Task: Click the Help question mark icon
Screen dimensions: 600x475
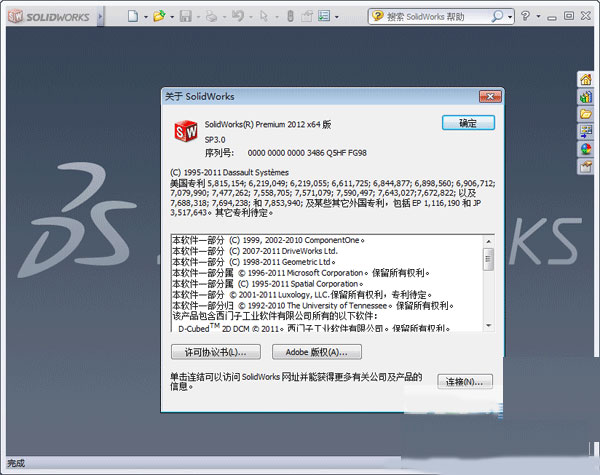Action: (x=525, y=16)
